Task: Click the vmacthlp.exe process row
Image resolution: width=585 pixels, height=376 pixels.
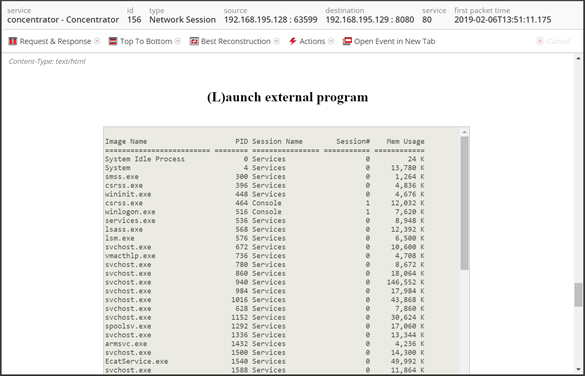Action: (265, 256)
